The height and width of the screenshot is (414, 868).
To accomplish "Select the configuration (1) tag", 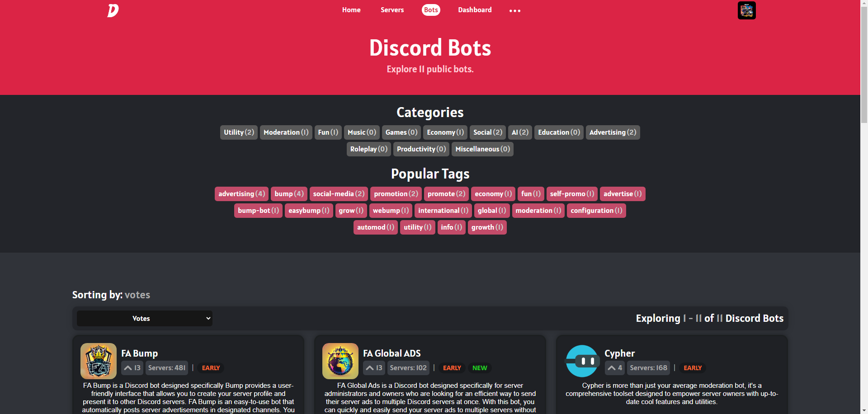I will (596, 211).
